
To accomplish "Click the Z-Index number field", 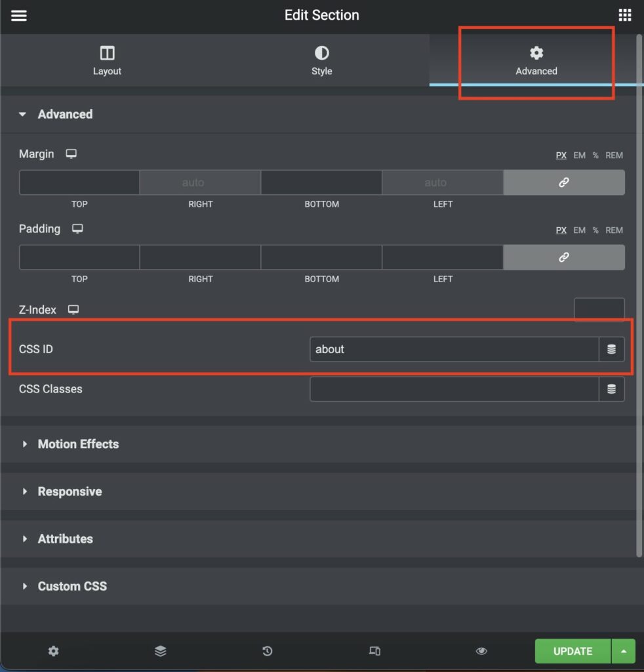I will click(x=599, y=310).
